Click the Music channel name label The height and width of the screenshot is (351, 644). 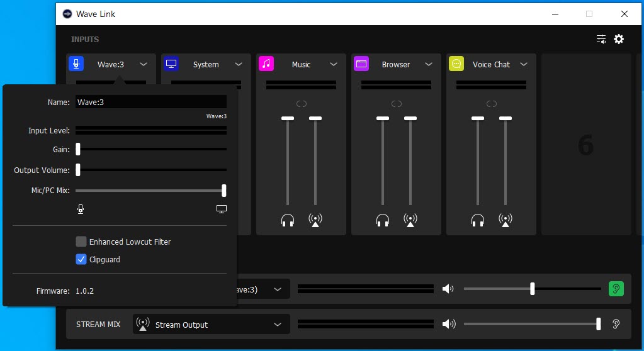point(301,64)
